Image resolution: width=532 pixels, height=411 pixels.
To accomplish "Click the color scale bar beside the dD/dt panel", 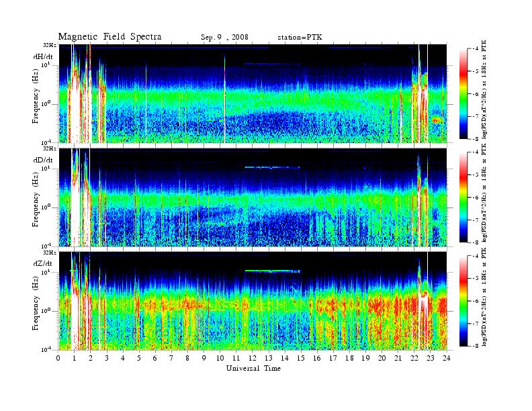I will 463,197.
